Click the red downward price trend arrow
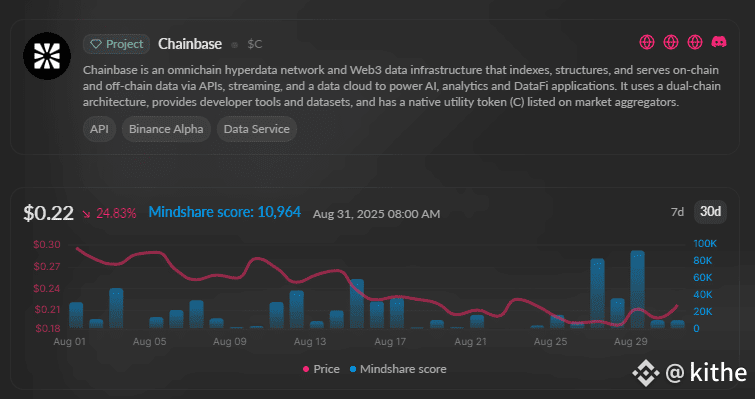The image size is (755, 399). [86, 213]
